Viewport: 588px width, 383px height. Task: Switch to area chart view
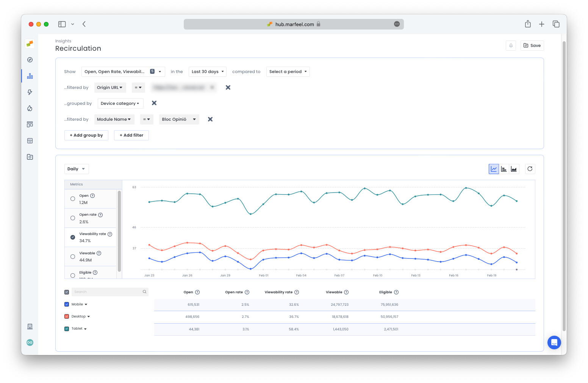pos(514,169)
